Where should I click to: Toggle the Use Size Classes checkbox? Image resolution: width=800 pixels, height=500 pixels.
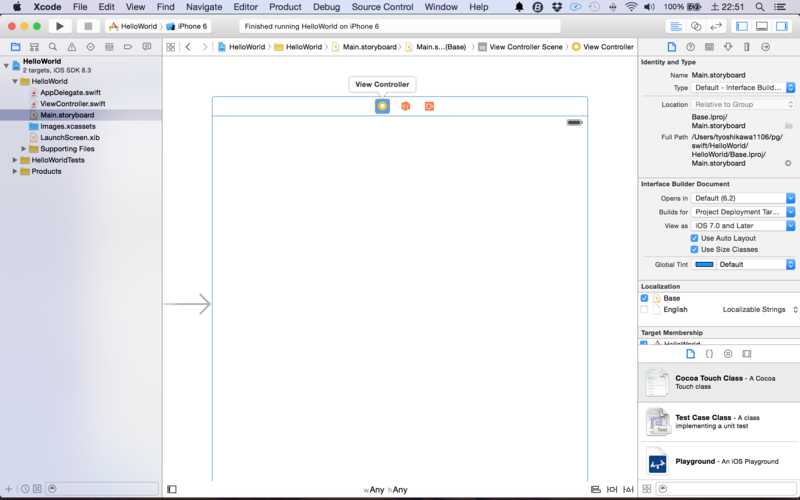click(x=694, y=249)
